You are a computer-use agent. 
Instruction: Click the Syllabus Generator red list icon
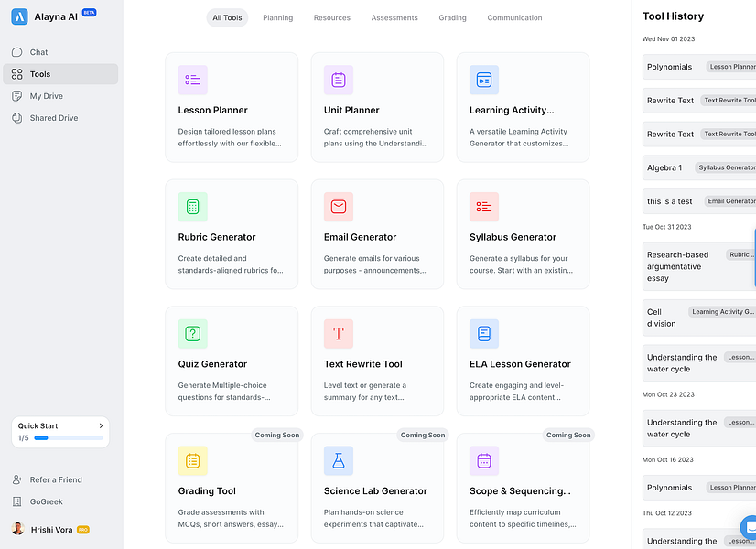[484, 207]
